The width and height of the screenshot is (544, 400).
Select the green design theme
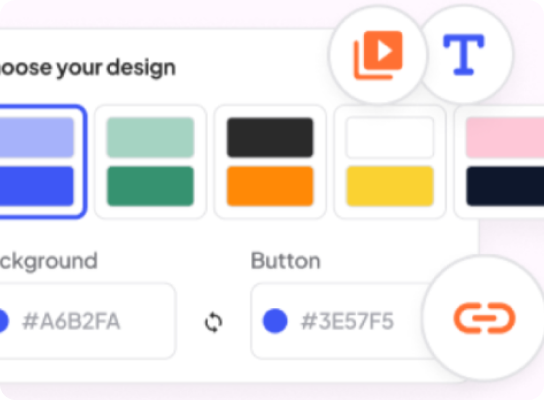150,162
